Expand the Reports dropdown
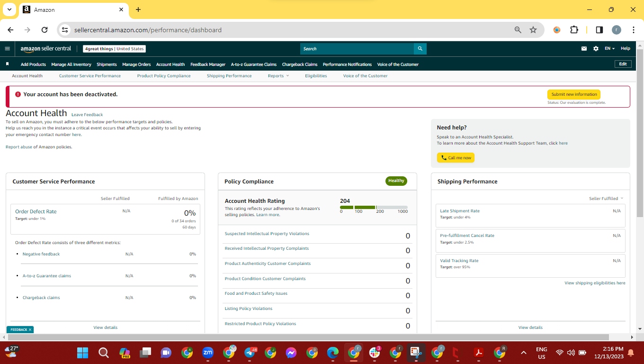This screenshot has width=644, height=364. click(278, 76)
